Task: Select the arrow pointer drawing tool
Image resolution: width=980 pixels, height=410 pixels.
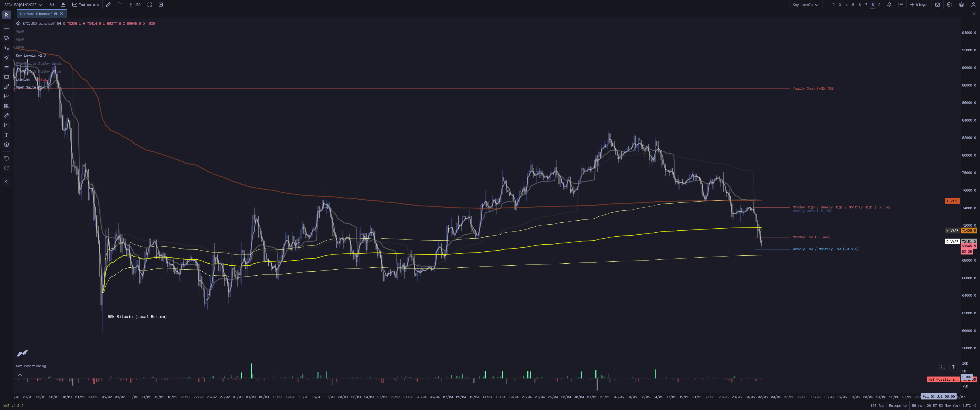Action: [7, 58]
